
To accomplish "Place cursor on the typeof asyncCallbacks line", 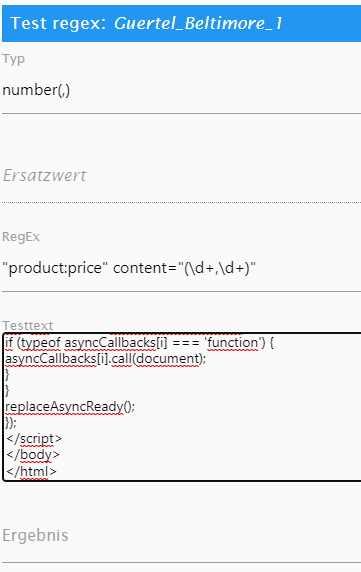I will pyautogui.click(x=139, y=343).
